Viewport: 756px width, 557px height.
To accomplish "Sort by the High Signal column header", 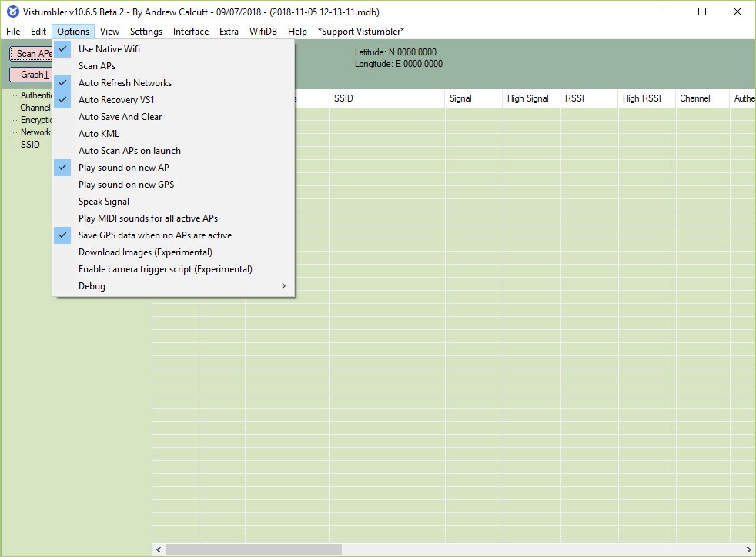I will tap(531, 98).
